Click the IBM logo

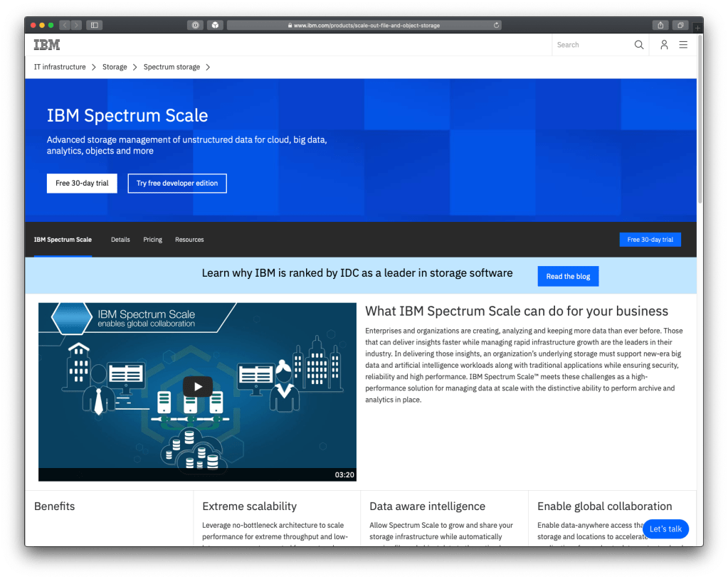(x=47, y=45)
